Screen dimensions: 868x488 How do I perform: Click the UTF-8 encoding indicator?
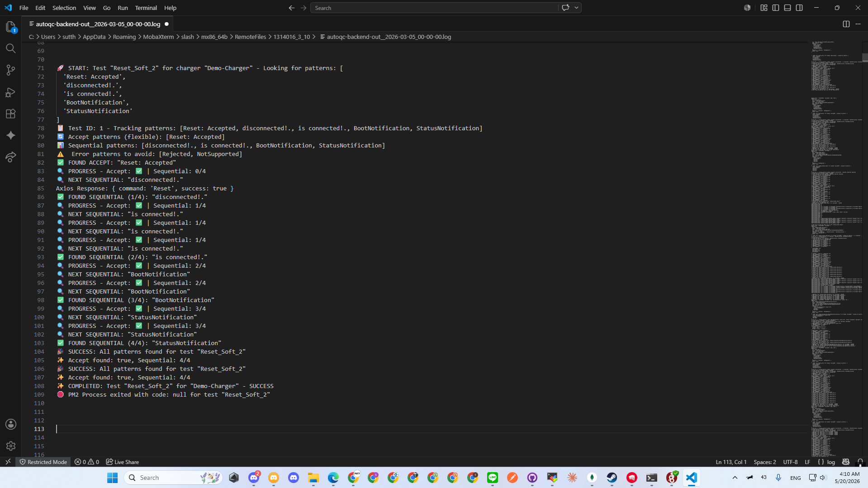click(790, 462)
